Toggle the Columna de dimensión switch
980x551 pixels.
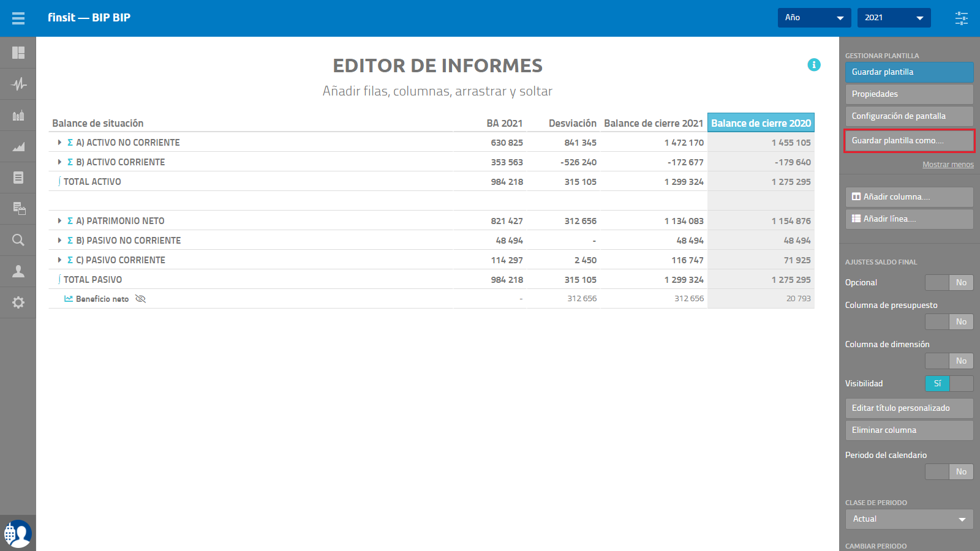click(949, 361)
